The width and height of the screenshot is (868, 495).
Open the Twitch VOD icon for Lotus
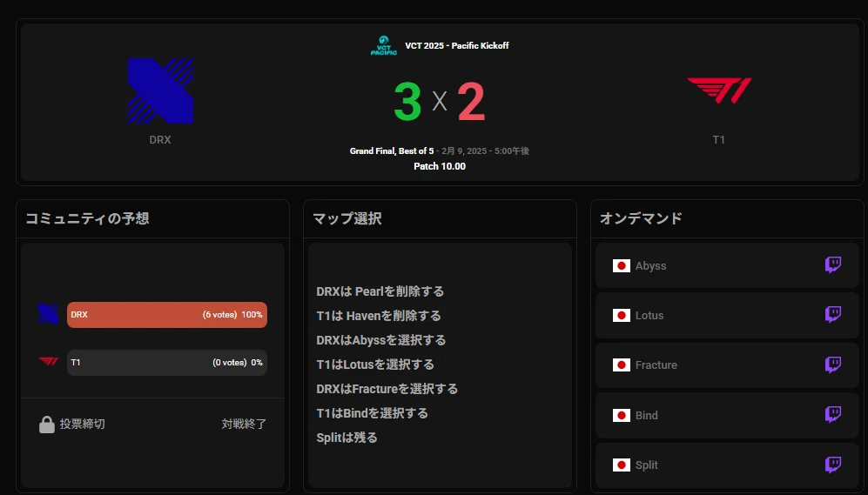(x=833, y=315)
